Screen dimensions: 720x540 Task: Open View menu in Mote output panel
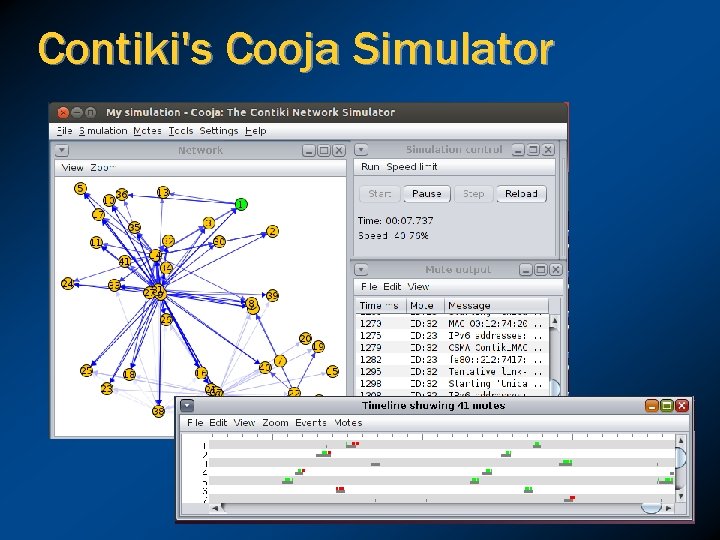pos(418,287)
